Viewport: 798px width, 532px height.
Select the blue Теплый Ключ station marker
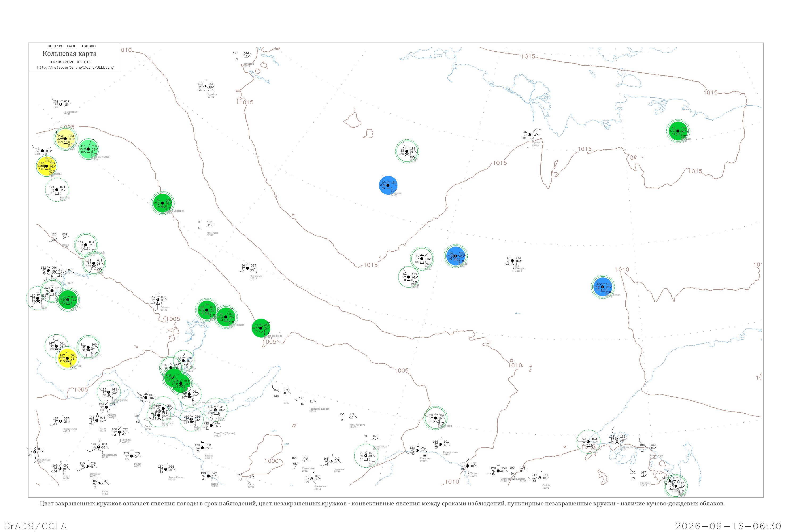[602, 287]
